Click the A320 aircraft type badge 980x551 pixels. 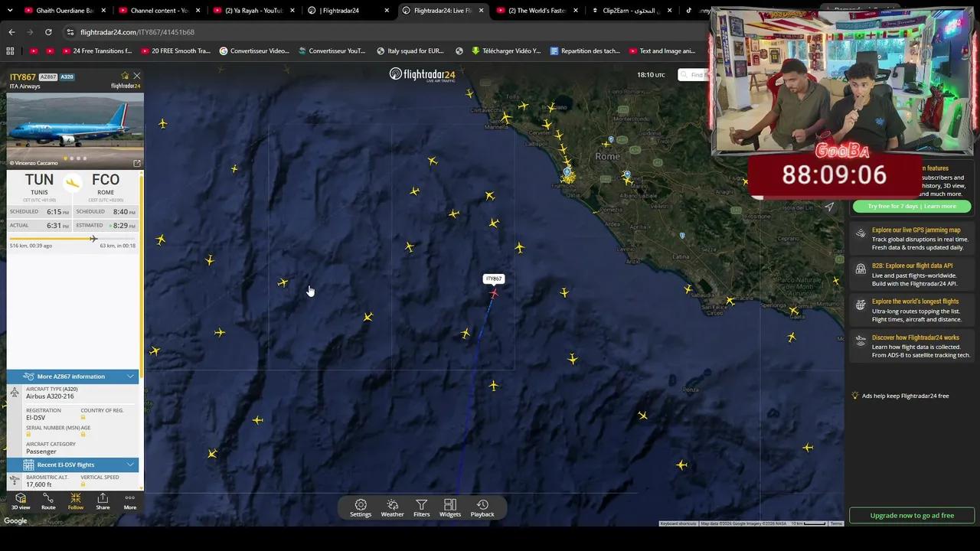(x=67, y=77)
